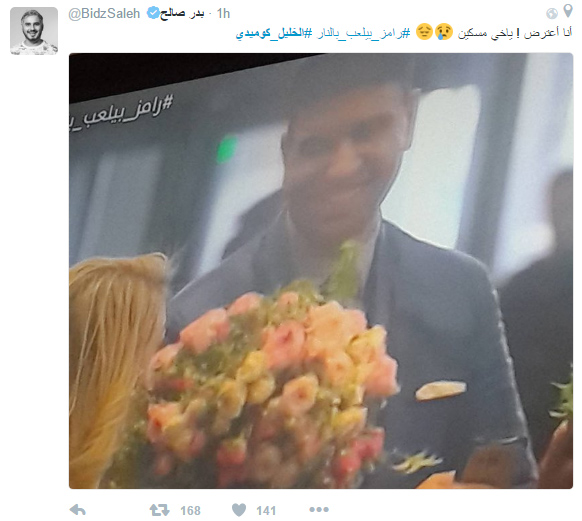Screen dimensions: 582x521
Task: Open the three-dot more options menu
Action: pos(319,509)
